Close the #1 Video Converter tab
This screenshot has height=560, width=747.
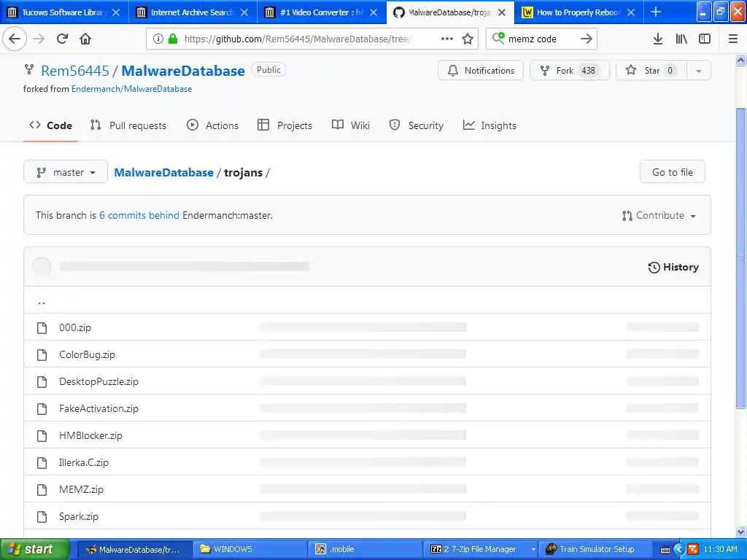click(x=373, y=12)
